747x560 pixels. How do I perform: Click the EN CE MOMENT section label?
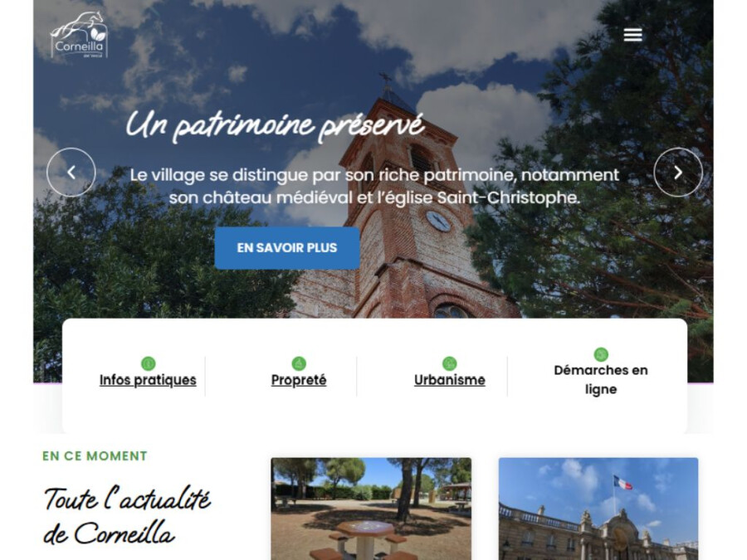[95, 455]
